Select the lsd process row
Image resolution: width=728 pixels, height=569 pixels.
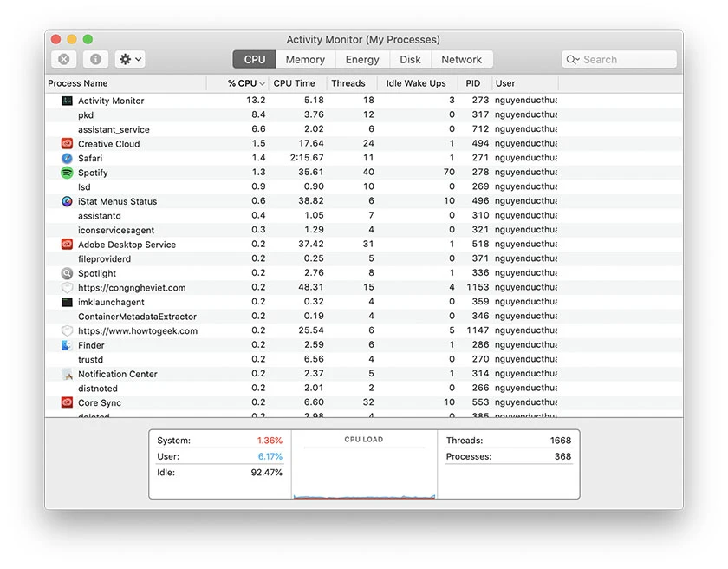[x=364, y=186]
